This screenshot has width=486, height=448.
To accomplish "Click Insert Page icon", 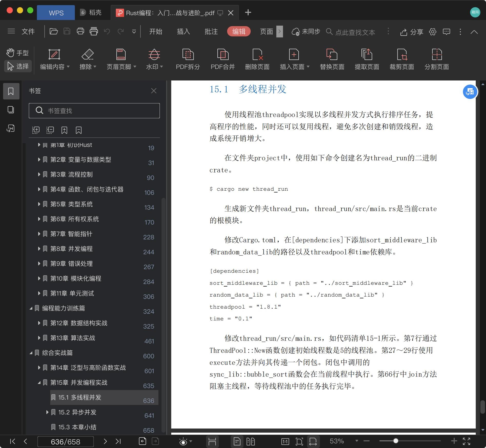I will [294, 59].
